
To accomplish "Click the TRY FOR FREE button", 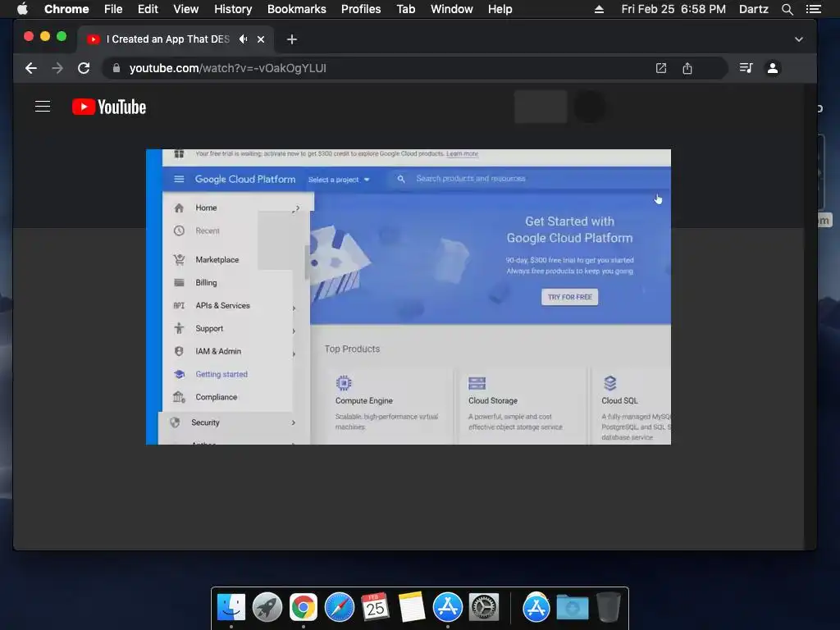I will click(569, 297).
